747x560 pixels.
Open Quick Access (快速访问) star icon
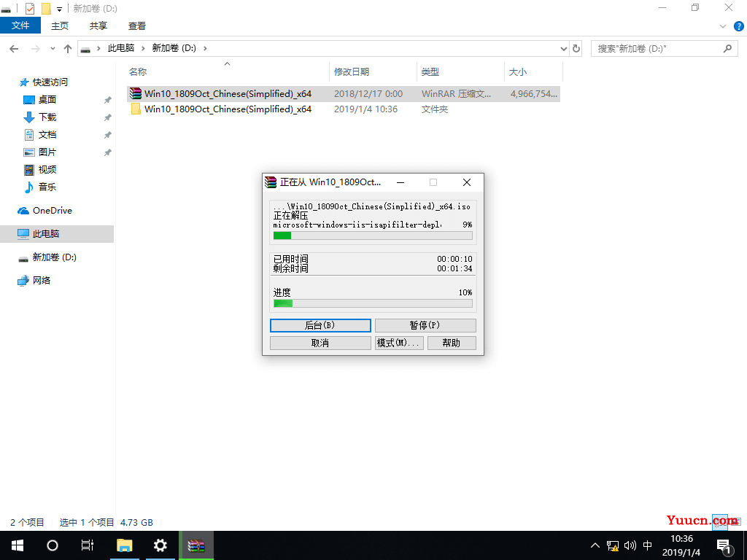click(24, 82)
